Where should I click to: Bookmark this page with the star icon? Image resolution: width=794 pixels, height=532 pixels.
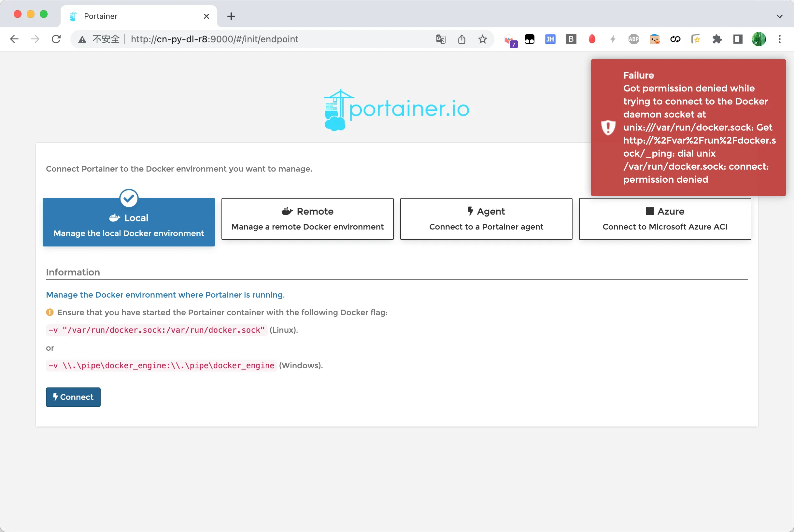482,39
